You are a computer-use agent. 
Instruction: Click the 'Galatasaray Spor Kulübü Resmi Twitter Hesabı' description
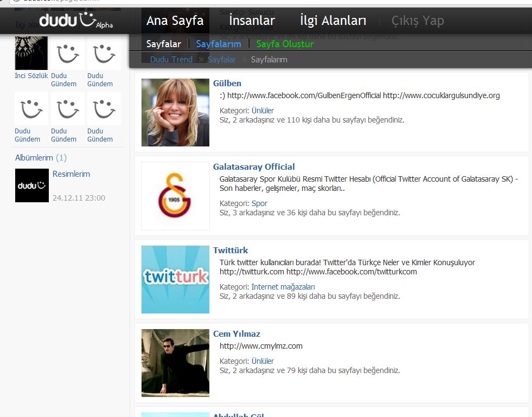pyautogui.click(x=369, y=184)
